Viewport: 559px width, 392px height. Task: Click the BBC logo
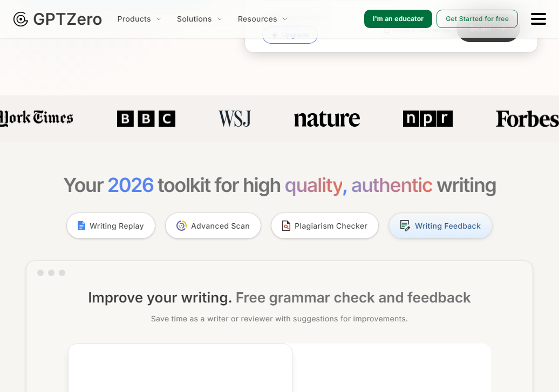point(146,119)
